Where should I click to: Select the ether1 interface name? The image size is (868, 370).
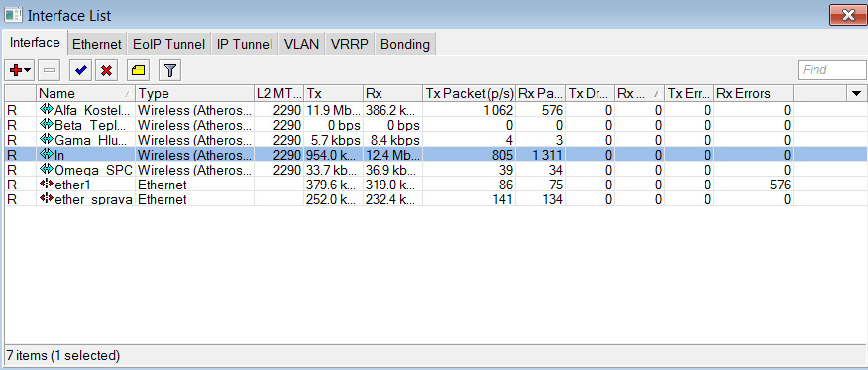point(73,184)
